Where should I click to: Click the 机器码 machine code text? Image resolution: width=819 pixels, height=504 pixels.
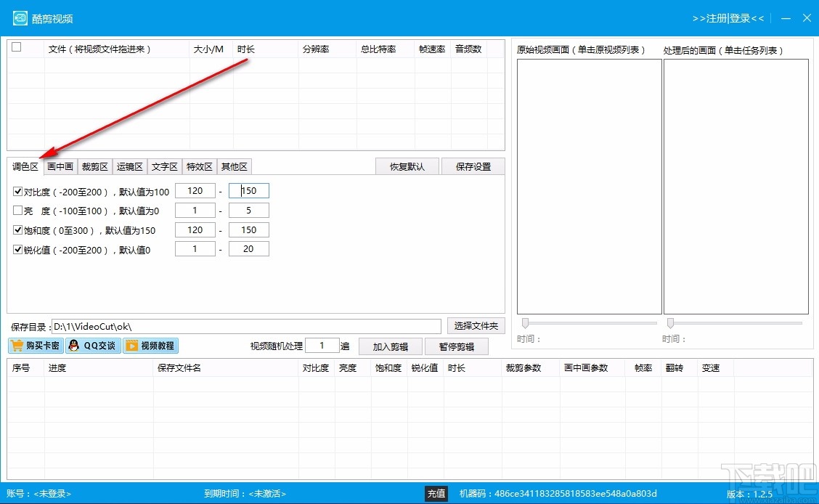pyautogui.click(x=558, y=494)
